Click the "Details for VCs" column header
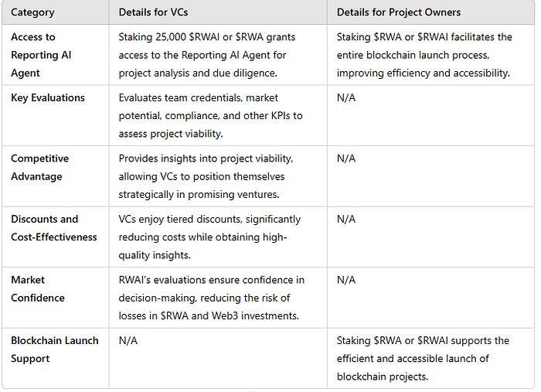 (x=154, y=12)
